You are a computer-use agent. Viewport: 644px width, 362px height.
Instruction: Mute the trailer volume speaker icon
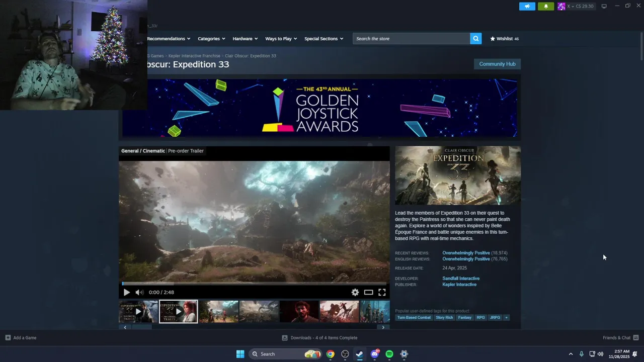139,292
